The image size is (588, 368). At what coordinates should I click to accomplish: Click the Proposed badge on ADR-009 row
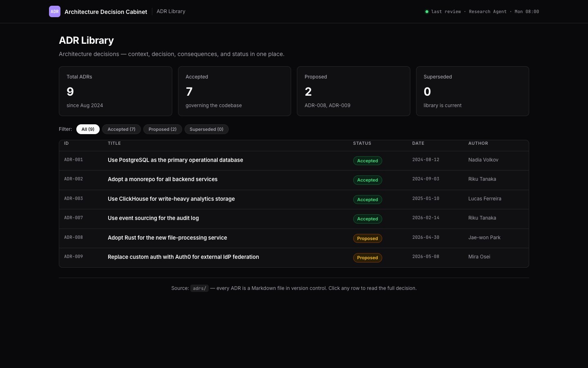[x=367, y=258]
